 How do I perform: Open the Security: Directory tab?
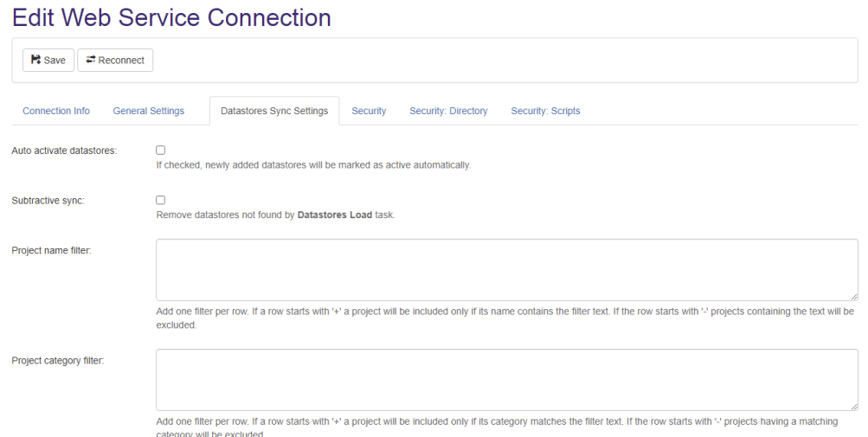point(448,111)
